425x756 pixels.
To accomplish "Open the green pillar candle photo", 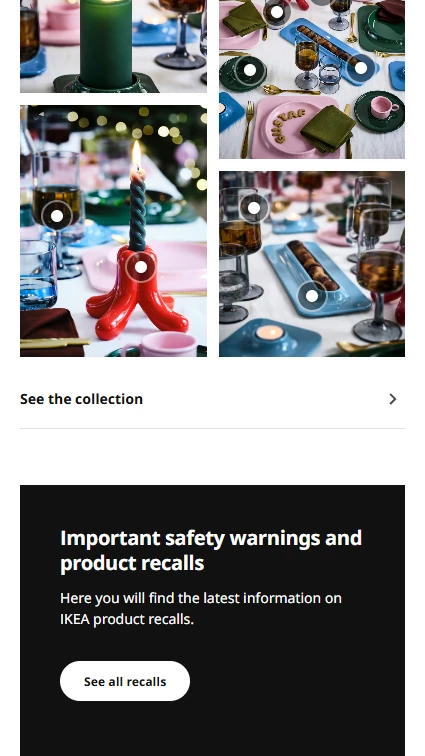I will point(113,46).
